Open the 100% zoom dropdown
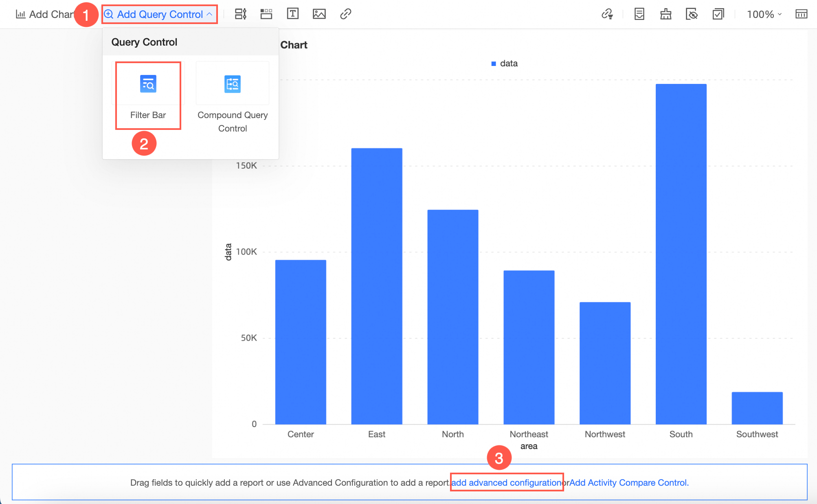Viewport: 817px width, 504px height. click(764, 14)
